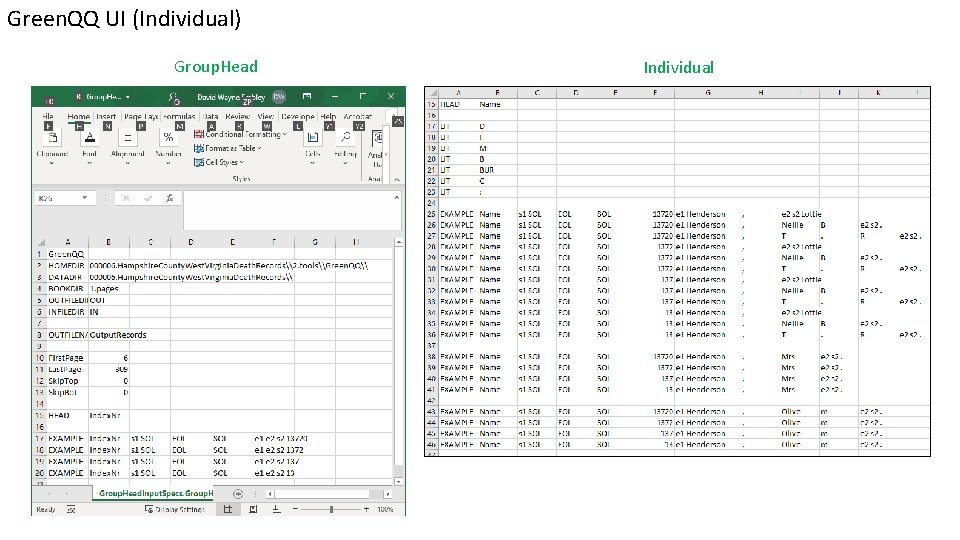Viewport: 960px width, 540px height.
Task: Click vertical scrollbar down arrow in GroupHead
Action: coord(399,482)
